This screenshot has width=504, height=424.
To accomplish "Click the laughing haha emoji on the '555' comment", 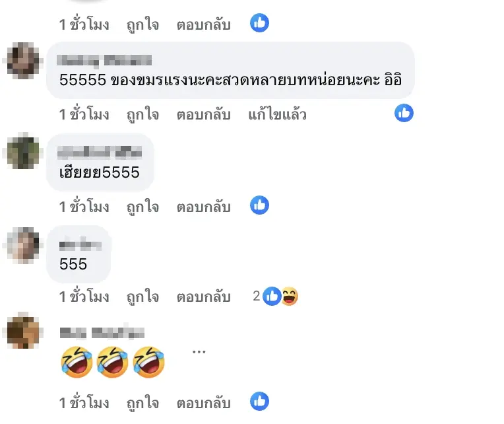I will (290, 296).
